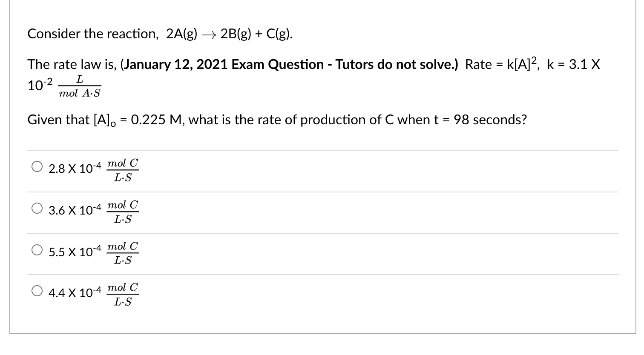Click the mol C over L·S fraction
Screen dimensions: 644x355
123,169
